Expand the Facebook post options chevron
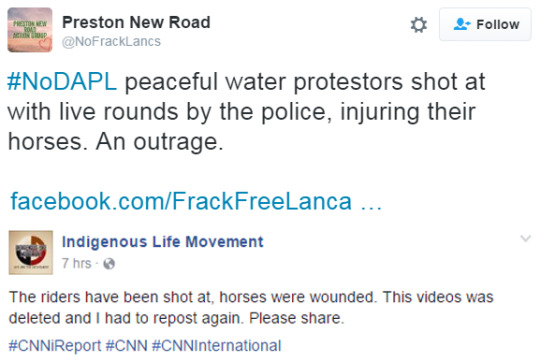The width and height of the screenshot is (540, 362). tap(526, 238)
